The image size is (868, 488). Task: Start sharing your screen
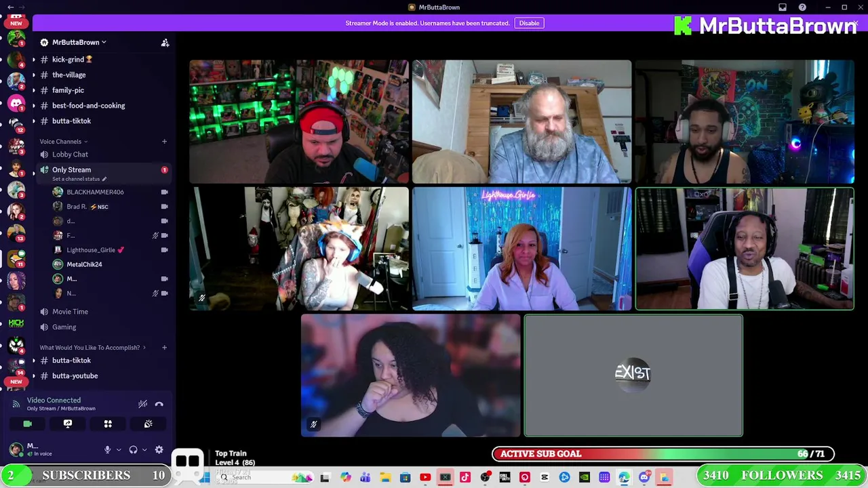coord(68,424)
